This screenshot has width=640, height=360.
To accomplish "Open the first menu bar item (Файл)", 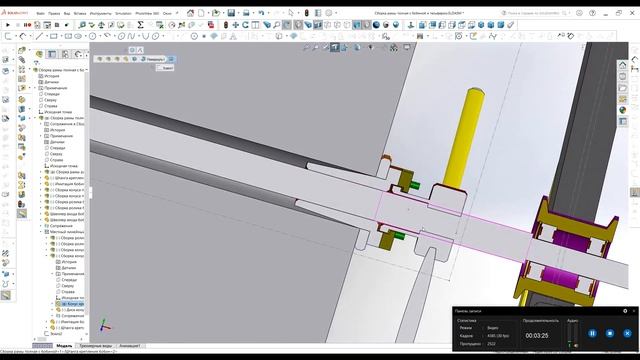I will (40, 13).
